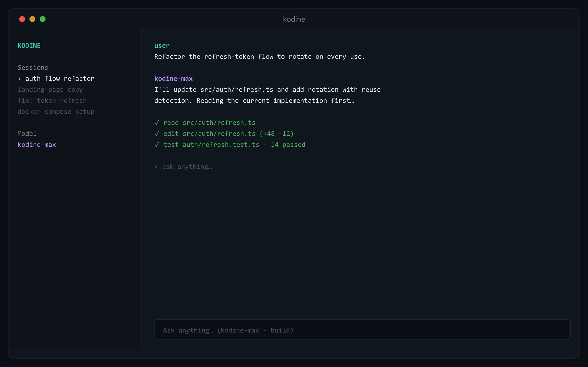588x367 pixels.
Task: Select the docker compose setup session
Action: pos(56,112)
